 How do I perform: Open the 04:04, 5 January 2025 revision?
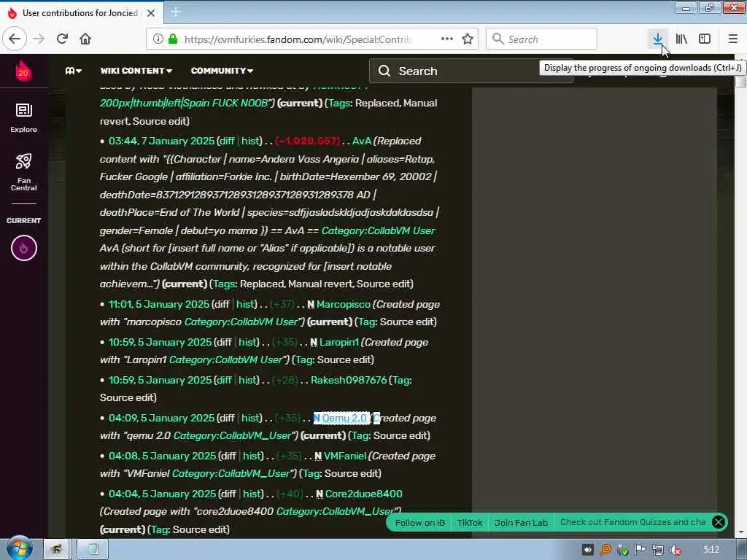click(x=162, y=494)
